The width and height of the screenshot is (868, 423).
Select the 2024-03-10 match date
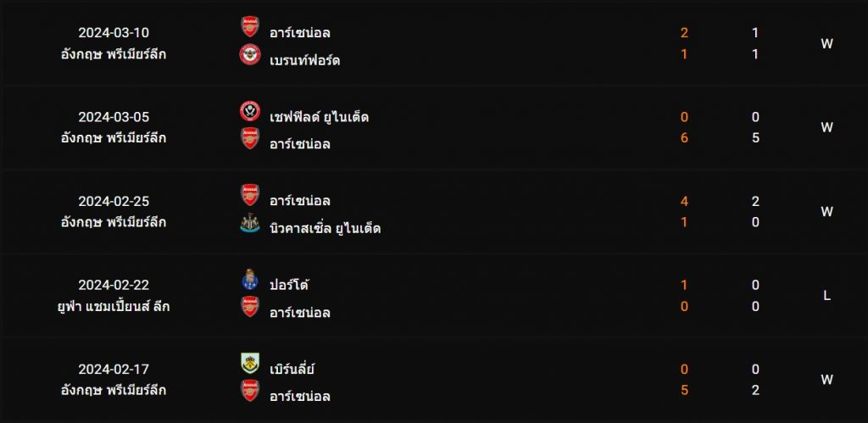(114, 33)
